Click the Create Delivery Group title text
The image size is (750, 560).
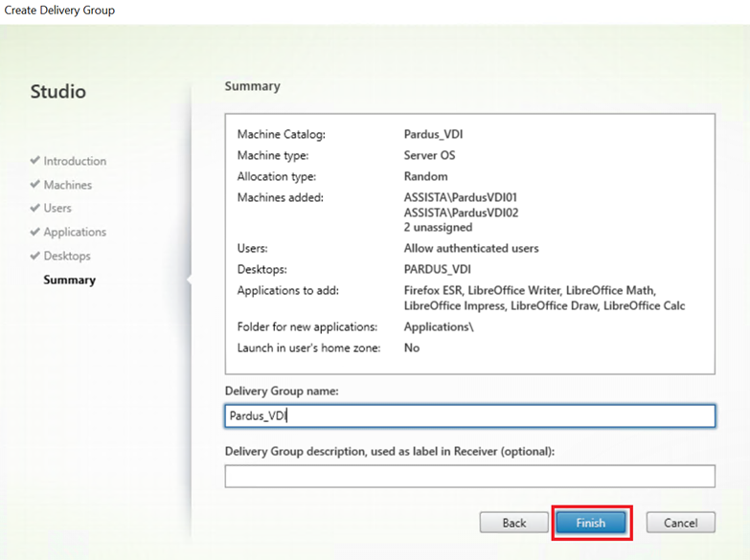[59, 10]
